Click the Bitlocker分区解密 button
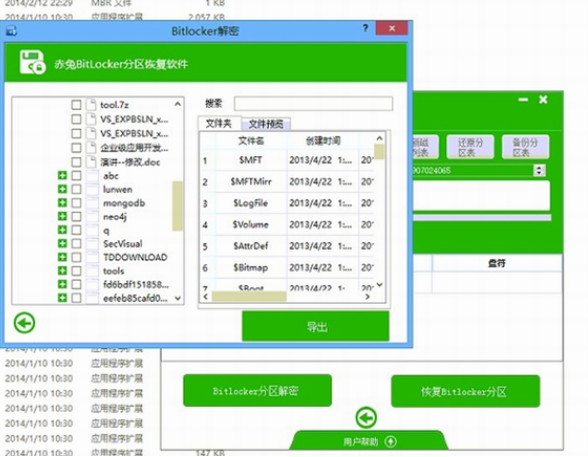Screen dimensions: 588x457 257,391
